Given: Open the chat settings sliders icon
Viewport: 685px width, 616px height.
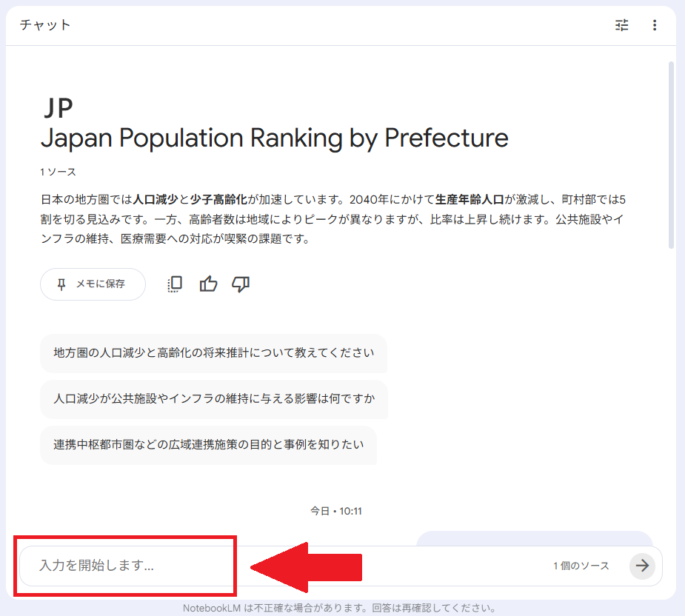Looking at the screenshot, I should click(621, 24).
